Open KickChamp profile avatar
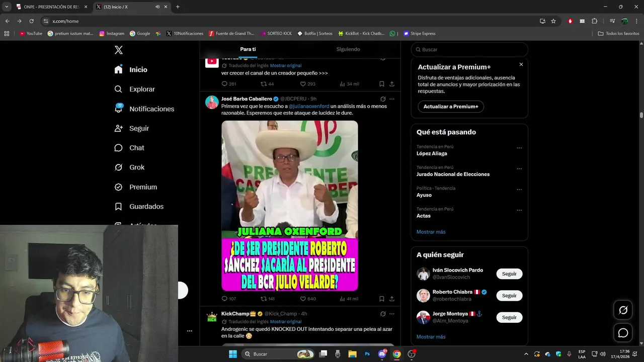 click(x=212, y=317)
